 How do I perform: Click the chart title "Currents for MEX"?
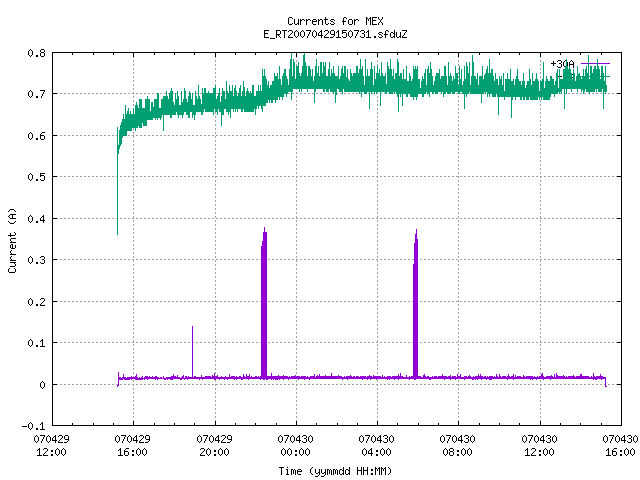335,21
